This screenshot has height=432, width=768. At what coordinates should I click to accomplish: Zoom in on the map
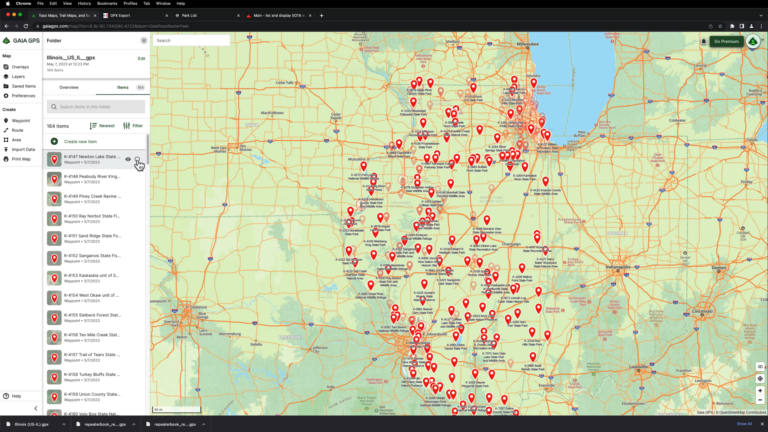coord(760,391)
